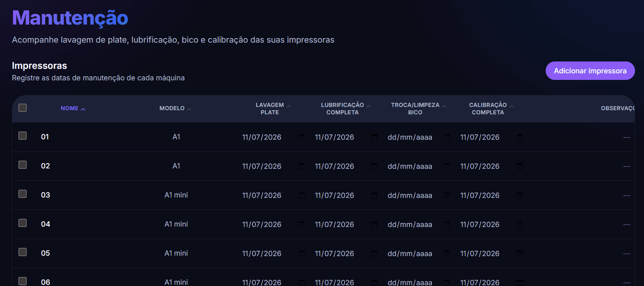Edit Lavagem Plate date field for printer 03
644x286 pixels.
point(273,195)
